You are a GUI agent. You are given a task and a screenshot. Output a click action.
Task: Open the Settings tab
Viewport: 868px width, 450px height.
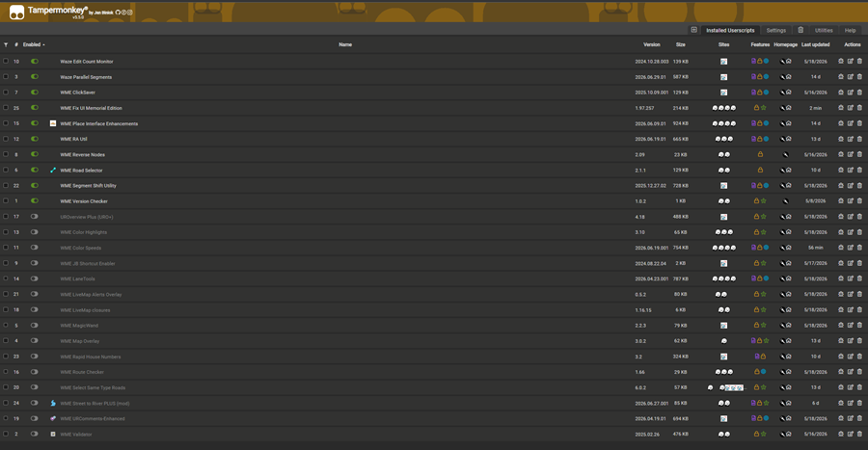pyautogui.click(x=776, y=31)
